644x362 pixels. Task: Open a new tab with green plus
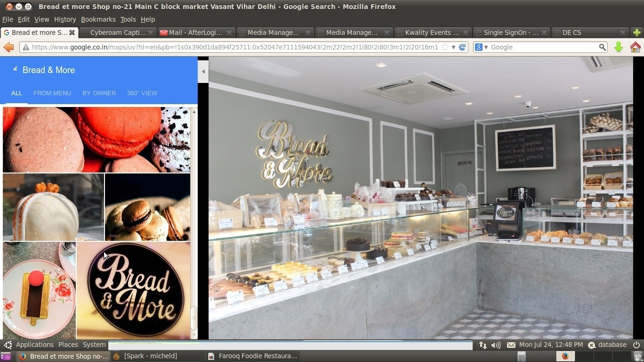[x=637, y=33]
